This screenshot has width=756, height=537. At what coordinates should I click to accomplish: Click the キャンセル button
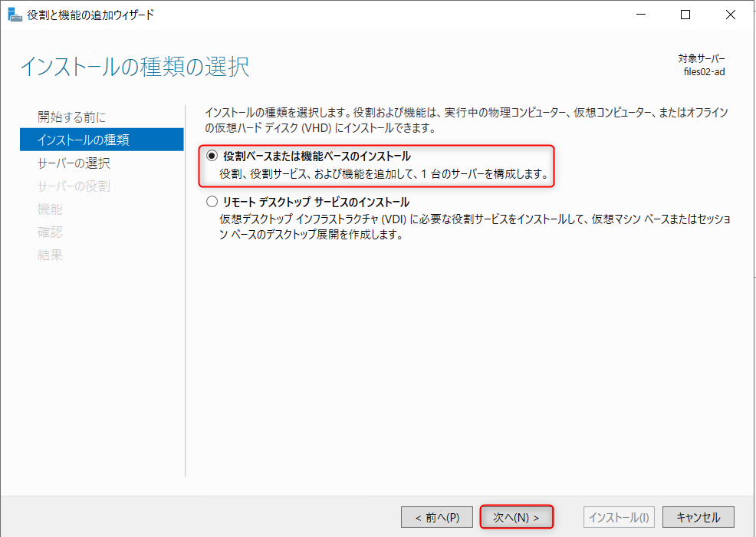tap(698, 516)
